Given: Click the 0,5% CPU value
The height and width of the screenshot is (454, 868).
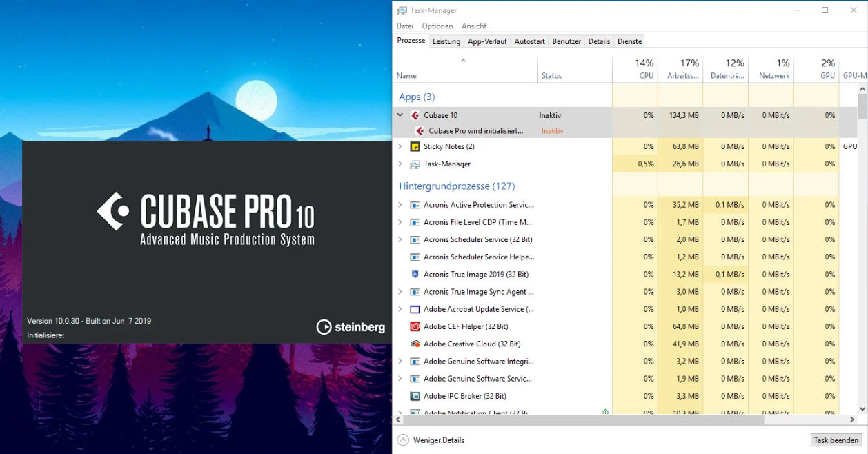Looking at the screenshot, I should click(x=646, y=164).
